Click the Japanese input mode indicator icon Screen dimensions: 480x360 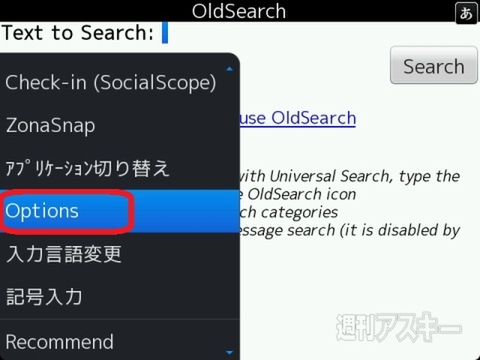click(466, 13)
